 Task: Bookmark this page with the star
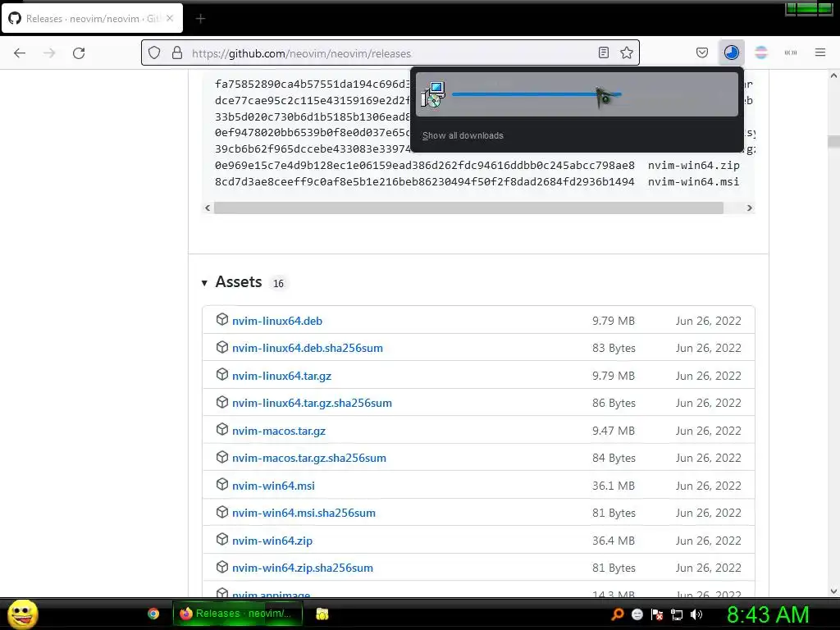click(x=627, y=52)
